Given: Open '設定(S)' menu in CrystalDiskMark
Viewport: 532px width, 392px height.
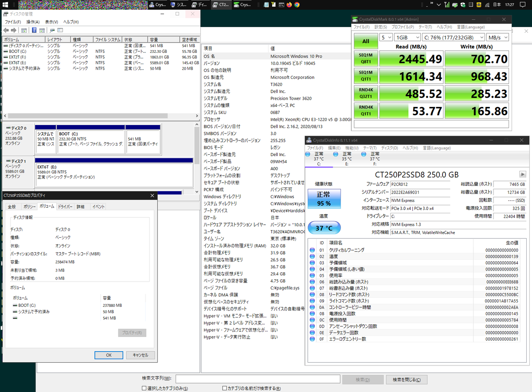Looking at the screenshot, I should coord(381,27).
